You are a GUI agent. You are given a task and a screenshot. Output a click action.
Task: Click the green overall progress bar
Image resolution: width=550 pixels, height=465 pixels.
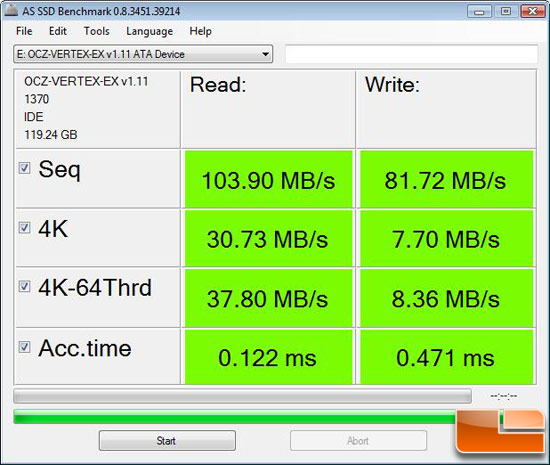235,417
